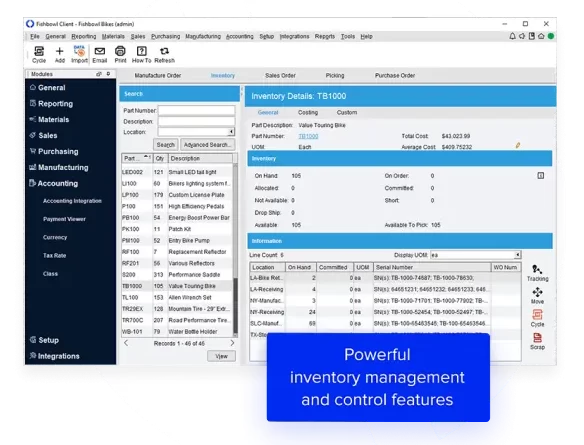Go to previous records page arrow

point(126,343)
